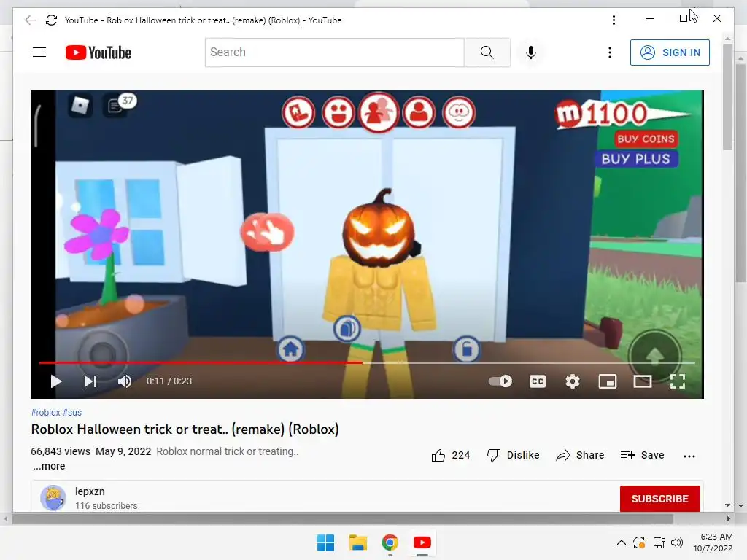
Task: Click the #roblox hashtag link
Action: click(45, 413)
